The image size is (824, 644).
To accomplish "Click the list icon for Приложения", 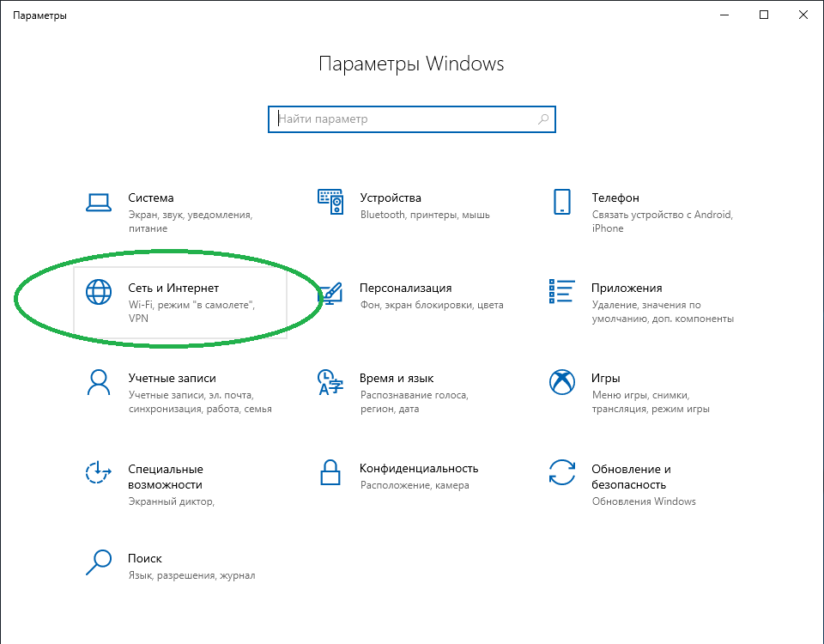I will click(x=561, y=291).
